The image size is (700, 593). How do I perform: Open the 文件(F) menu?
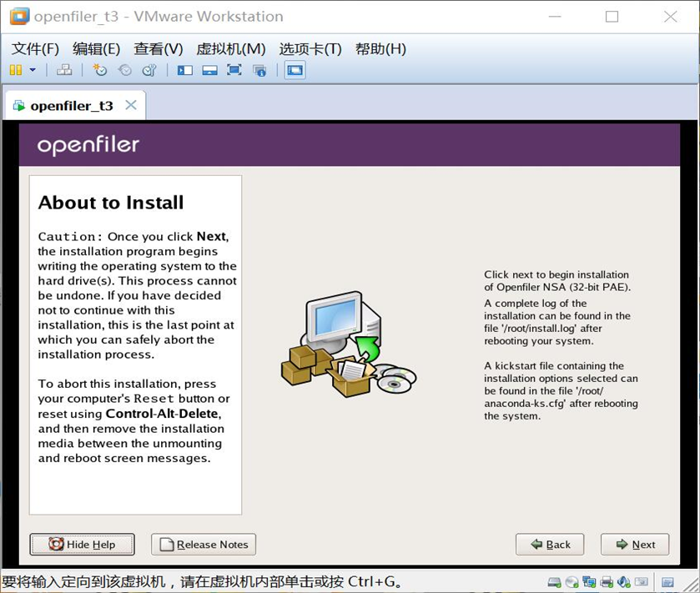click(x=35, y=48)
